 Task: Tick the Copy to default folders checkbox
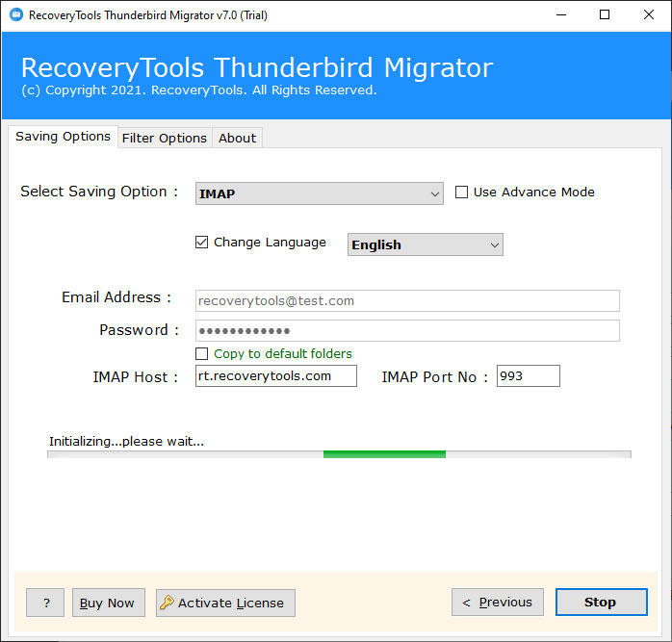[x=201, y=353]
